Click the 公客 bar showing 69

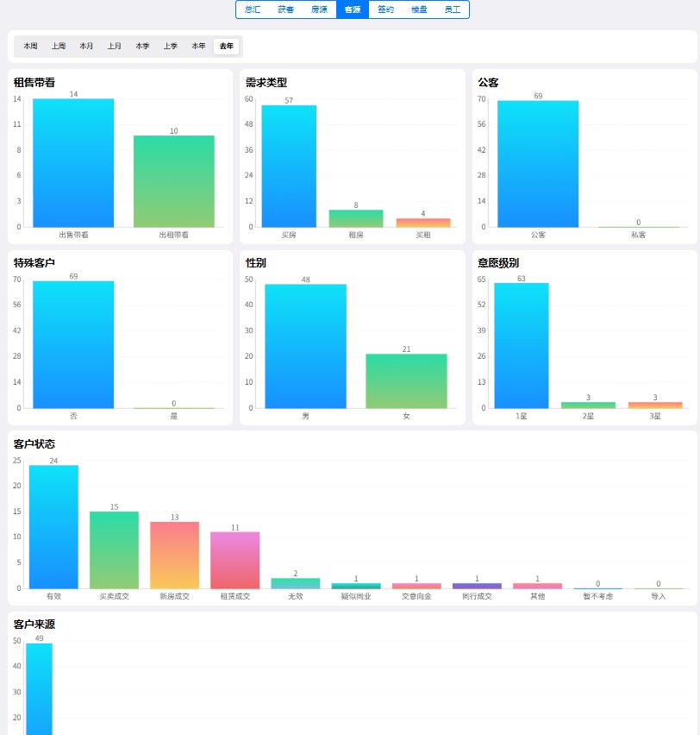[538, 164]
